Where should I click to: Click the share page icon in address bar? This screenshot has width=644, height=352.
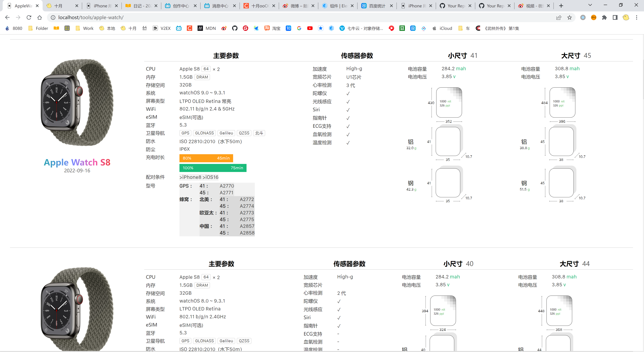559,17
